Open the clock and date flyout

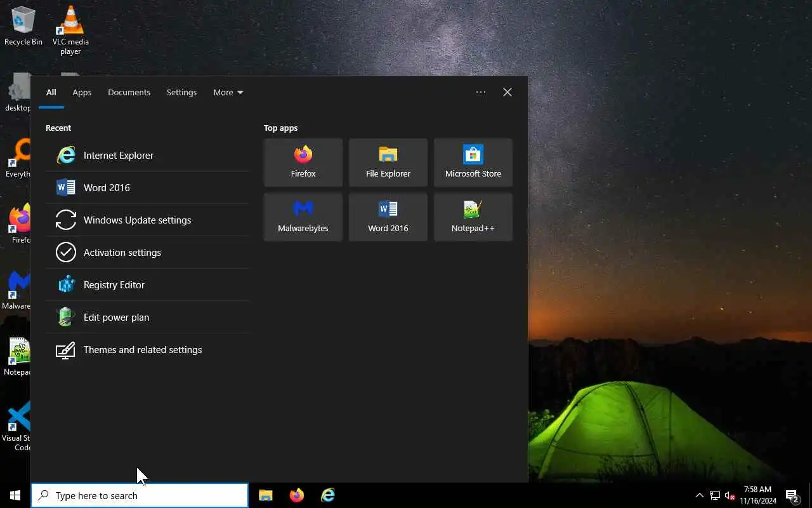tap(758, 495)
